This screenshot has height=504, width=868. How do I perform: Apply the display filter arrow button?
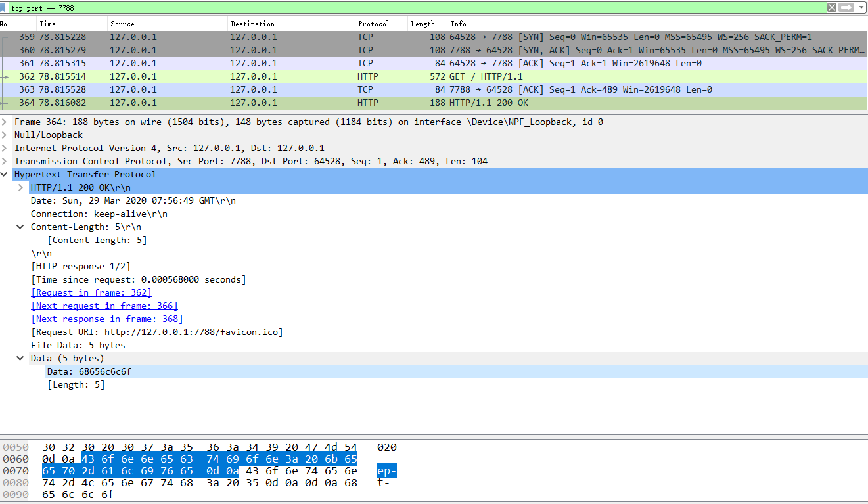[x=846, y=7]
